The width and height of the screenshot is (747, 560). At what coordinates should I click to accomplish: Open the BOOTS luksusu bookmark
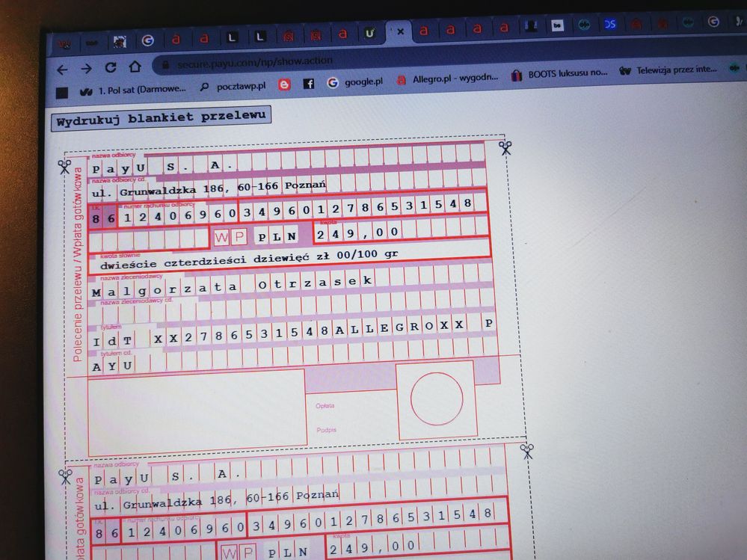(561, 75)
